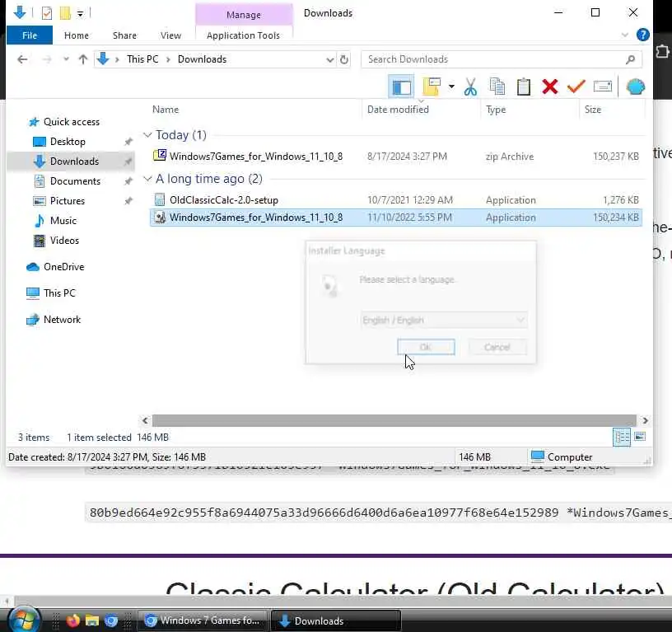Click the Forward navigation arrow
Viewport: 672px width, 632px height.
point(47,59)
